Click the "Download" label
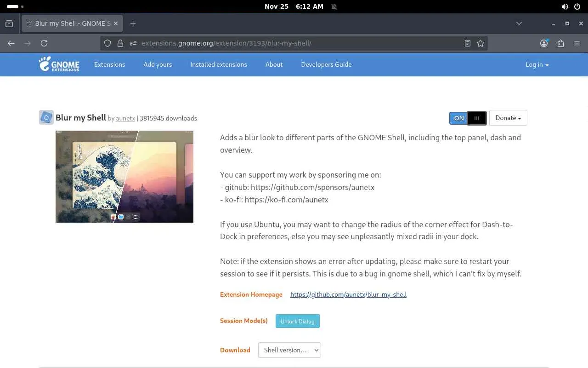Screen dimensions: 588x368 235,350
